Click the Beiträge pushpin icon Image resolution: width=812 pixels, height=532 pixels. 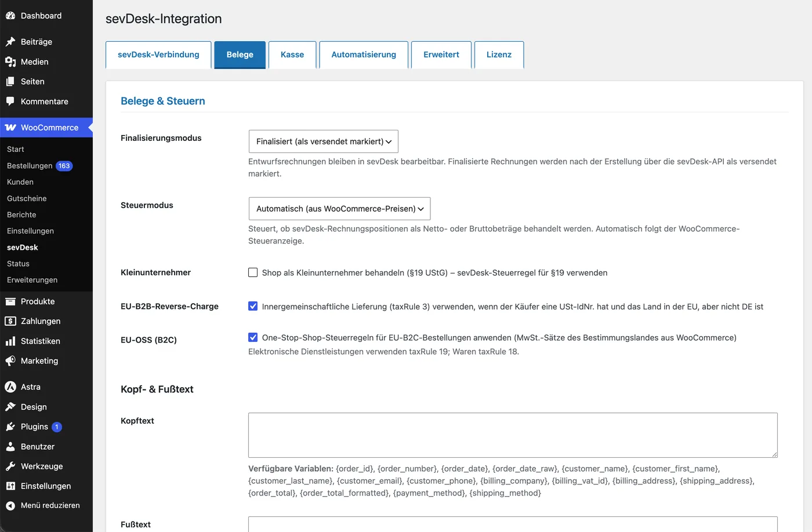[x=10, y=42]
